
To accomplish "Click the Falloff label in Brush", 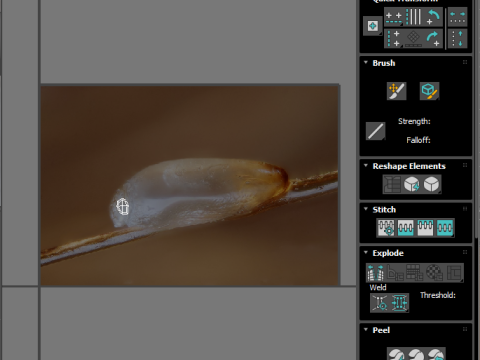I will tap(418, 140).
